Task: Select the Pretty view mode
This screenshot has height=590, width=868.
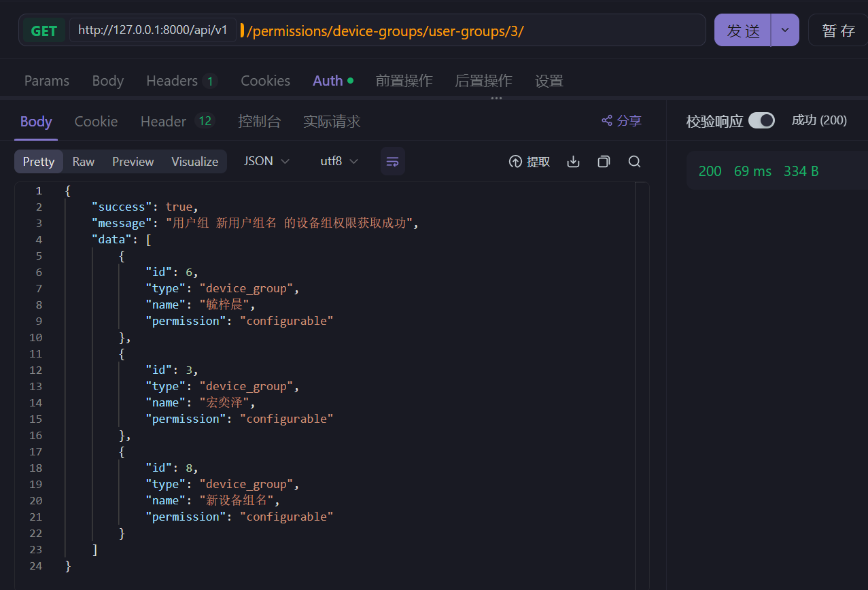Action: pos(39,161)
